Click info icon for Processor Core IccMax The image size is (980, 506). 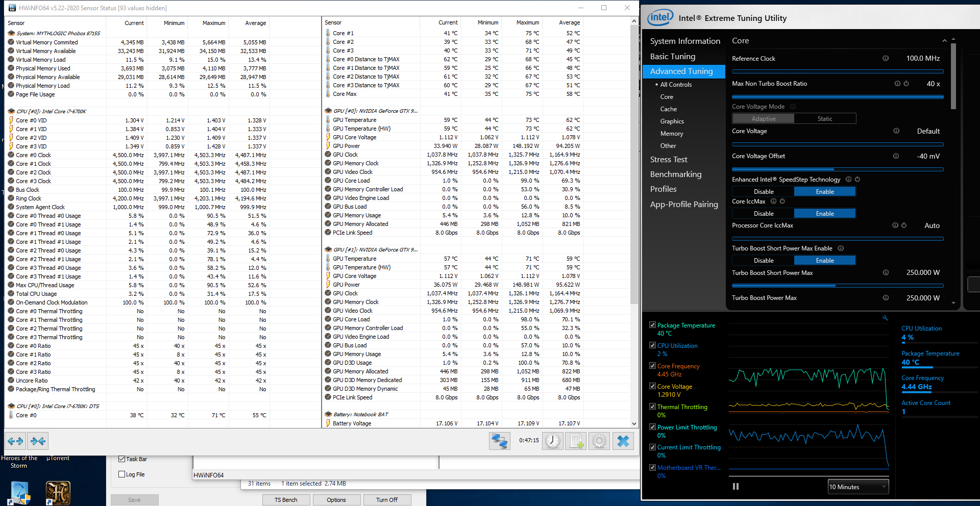pyautogui.click(x=895, y=225)
